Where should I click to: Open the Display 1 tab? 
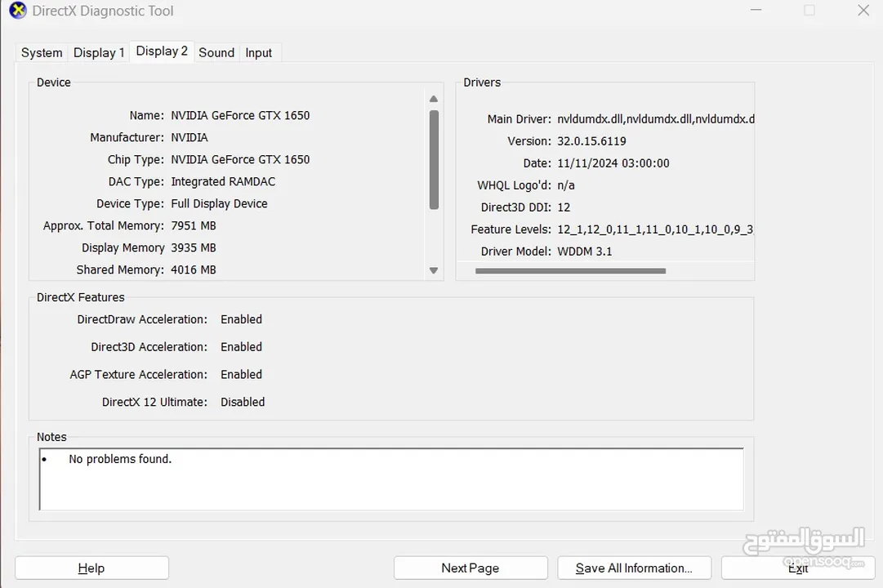(x=99, y=53)
